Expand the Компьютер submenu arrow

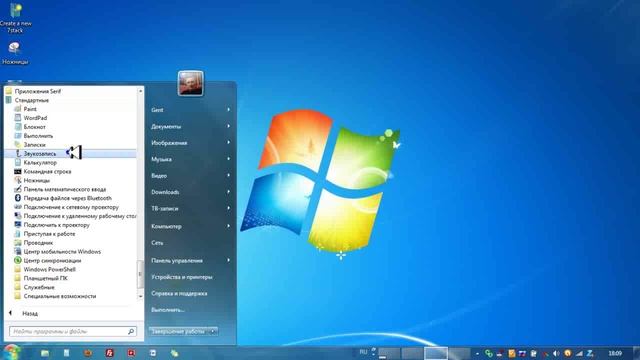229,226
